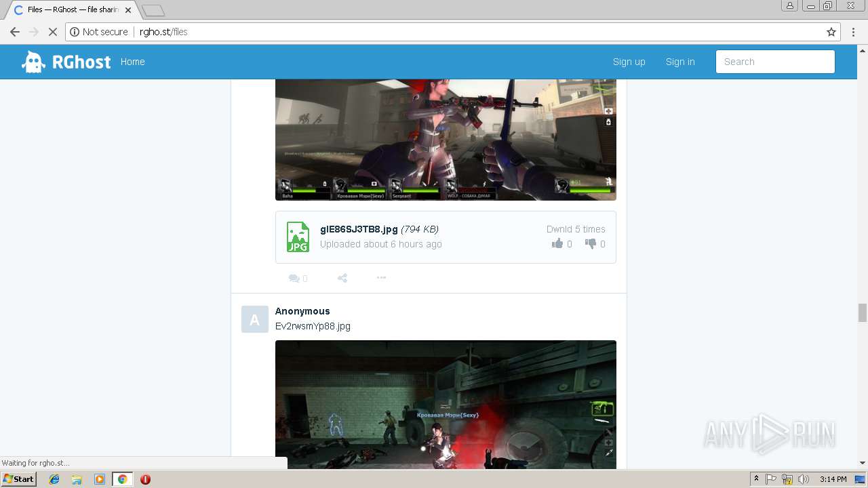Open the volume speaker icon
The width and height of the screenshot is (868, 488).
coord(804,479)
